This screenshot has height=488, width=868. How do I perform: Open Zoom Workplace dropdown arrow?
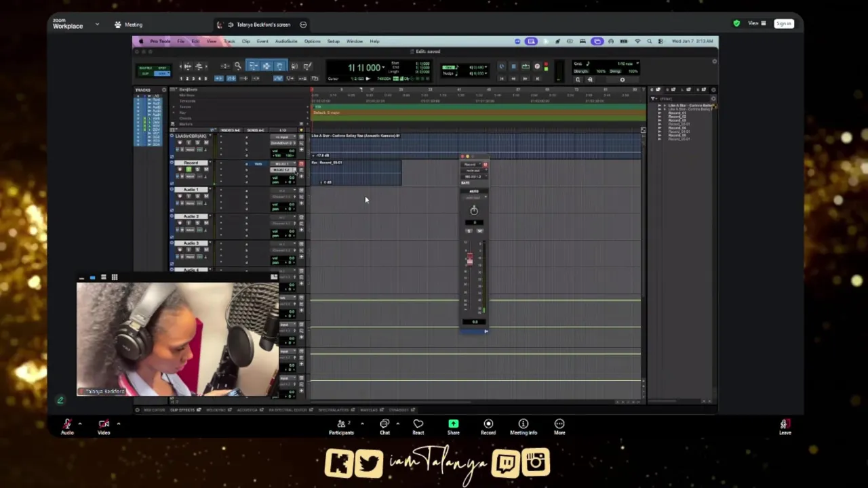(97, 24)
